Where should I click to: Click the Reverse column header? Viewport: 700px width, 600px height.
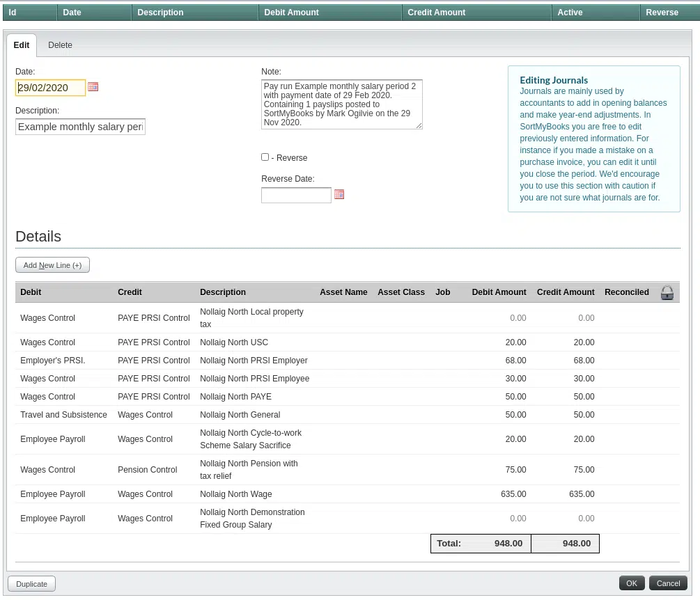coord(669,13)
